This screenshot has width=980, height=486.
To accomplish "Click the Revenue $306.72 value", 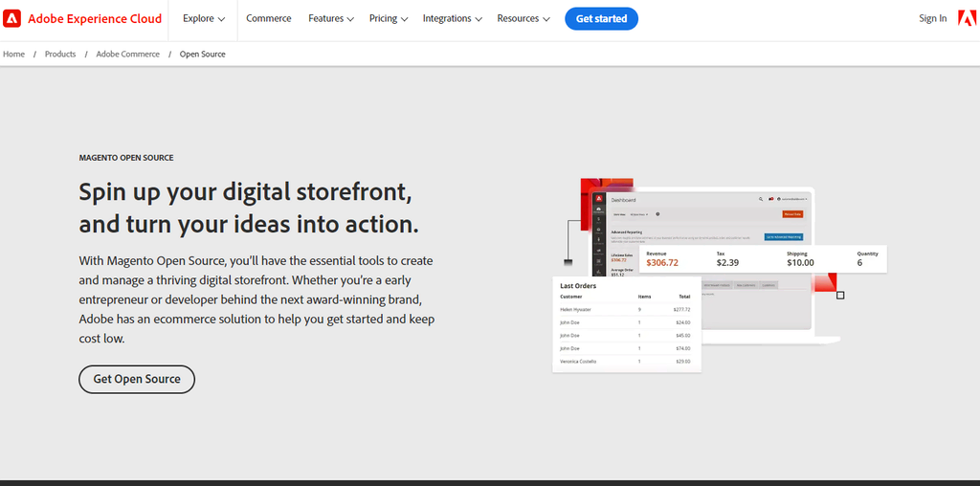I will pos(662,262).
